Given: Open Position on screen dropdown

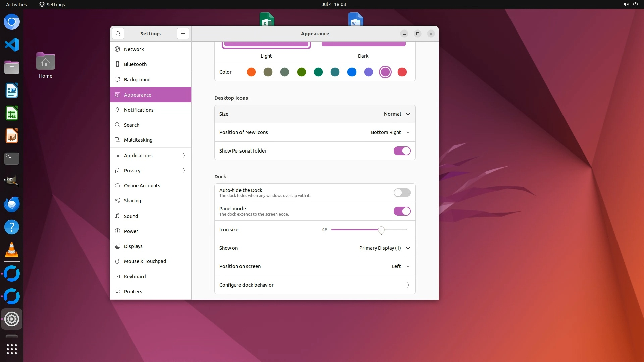Looking at the screenshot, I should (x=400, y=266).
